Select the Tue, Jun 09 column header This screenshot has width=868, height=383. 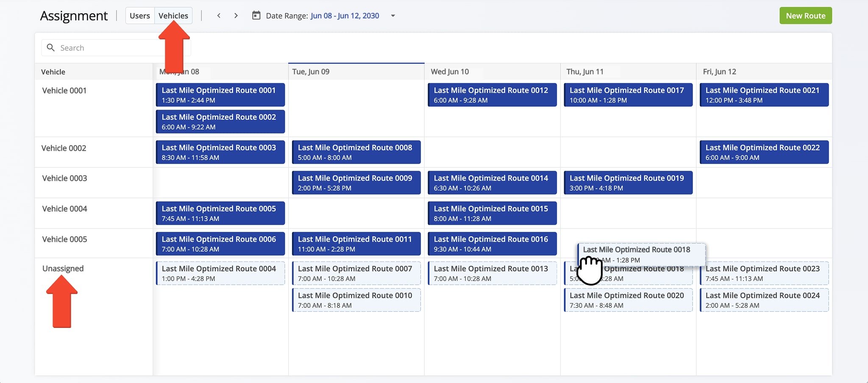pos(356,72)
